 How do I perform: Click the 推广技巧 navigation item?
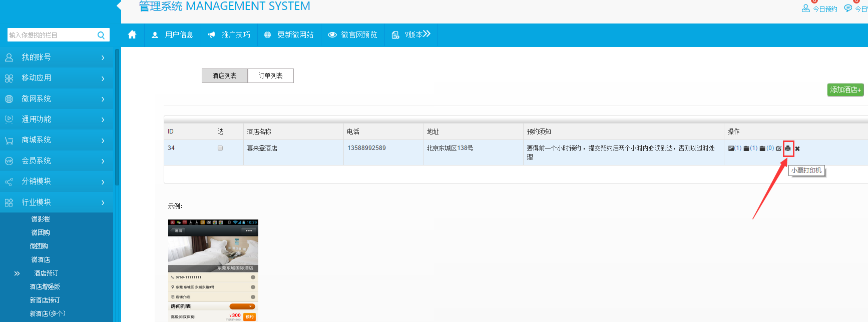click(229, 35)
